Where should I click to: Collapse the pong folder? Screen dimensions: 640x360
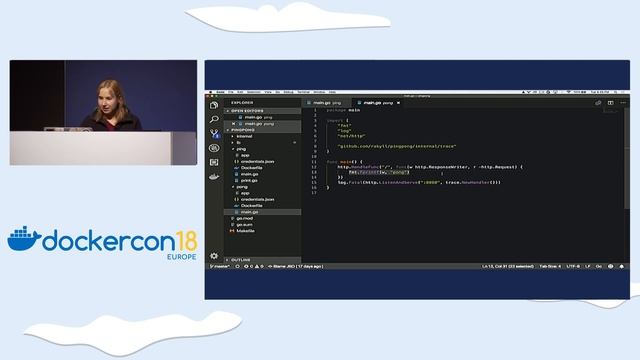click(262, 187)
